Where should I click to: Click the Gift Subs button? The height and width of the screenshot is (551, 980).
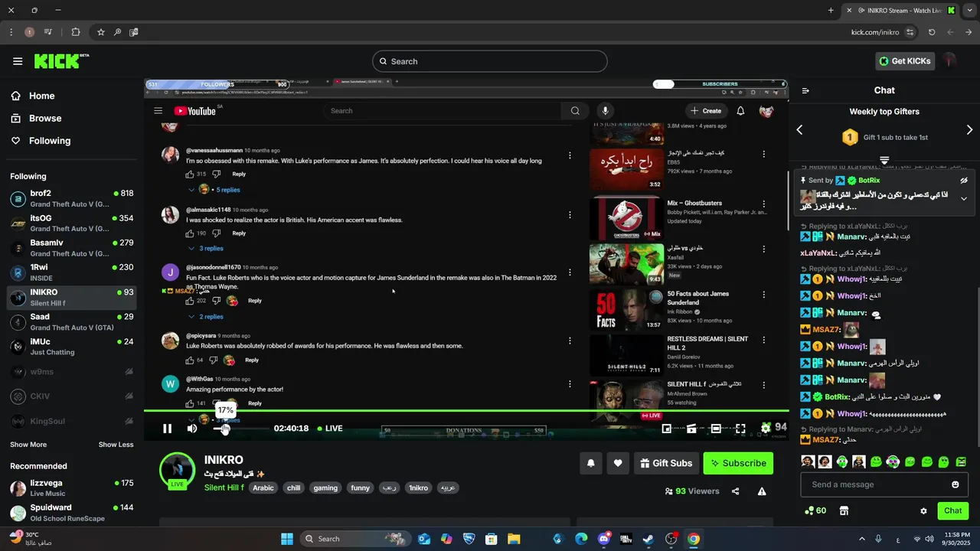click(x=666, y=463)
